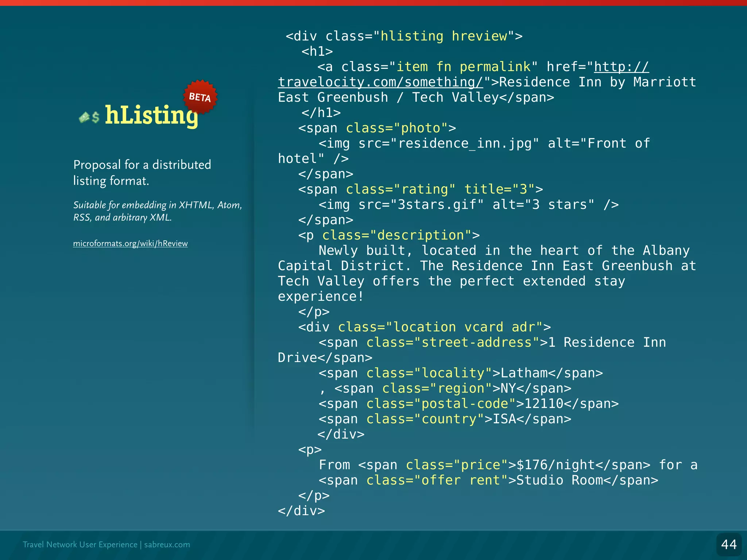The width and height of the screenshot is (747, 560).
Task: Click the class="street-address" code text
Action: pos(452,342)
